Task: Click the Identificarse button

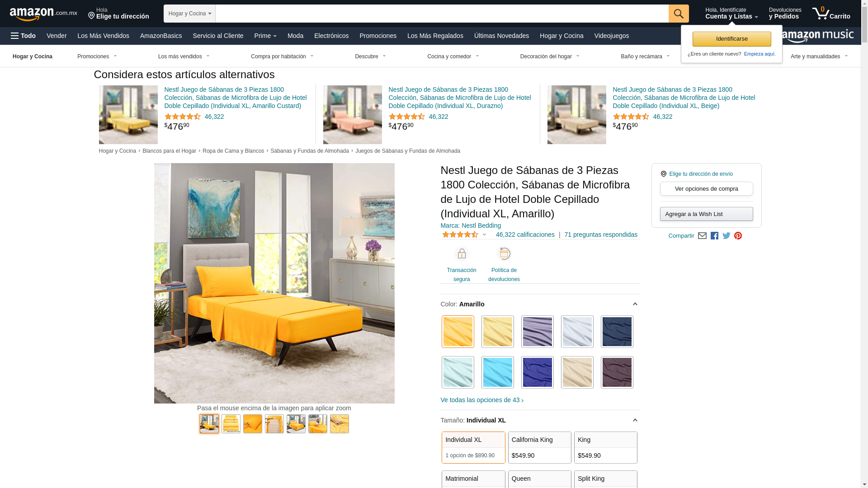Action: [731, 39]
